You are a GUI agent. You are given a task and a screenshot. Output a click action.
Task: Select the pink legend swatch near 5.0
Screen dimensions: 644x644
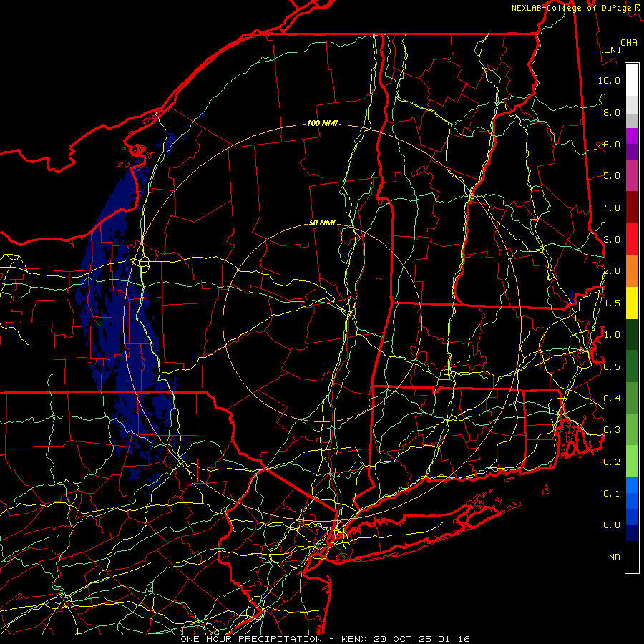coord(632,175)
